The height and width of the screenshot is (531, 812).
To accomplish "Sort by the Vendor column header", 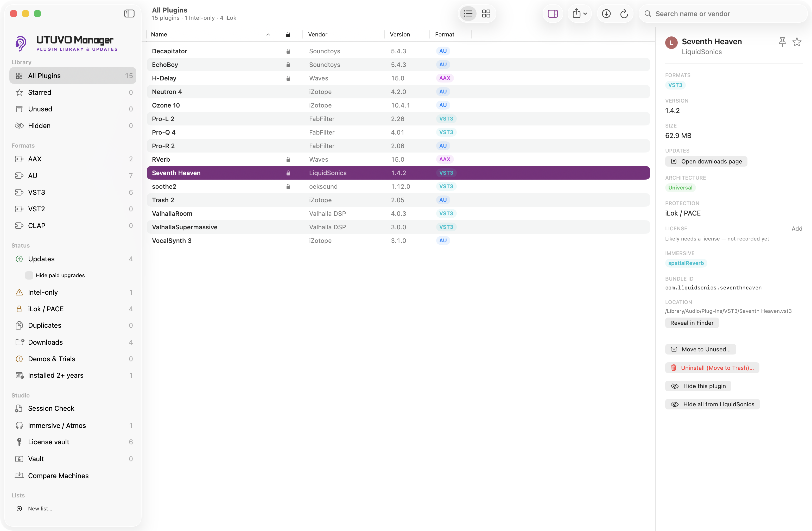I will pos(343,34).
